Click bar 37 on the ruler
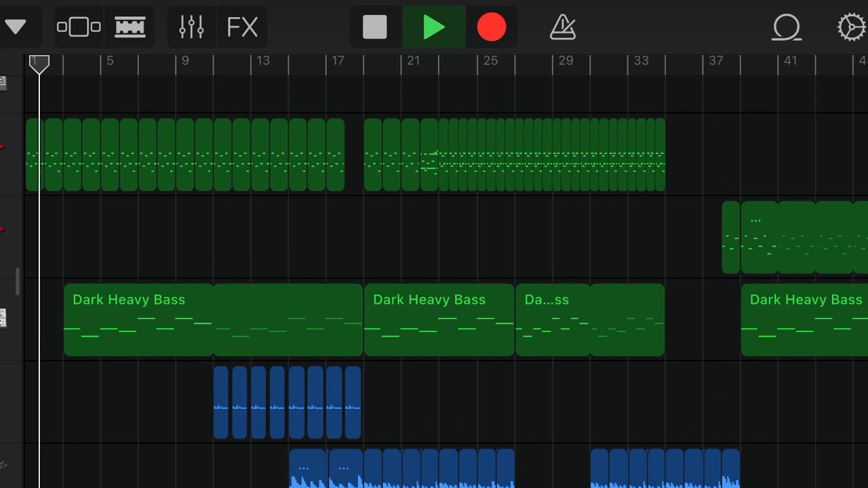Image resolution: width=868 pixels, height=488 pixels. [716, 61]
